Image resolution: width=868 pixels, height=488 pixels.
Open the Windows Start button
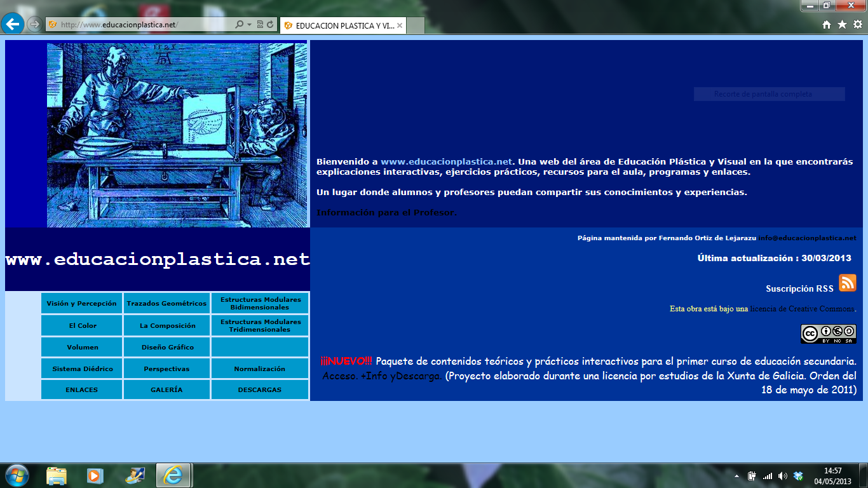[x=17, y=475]
